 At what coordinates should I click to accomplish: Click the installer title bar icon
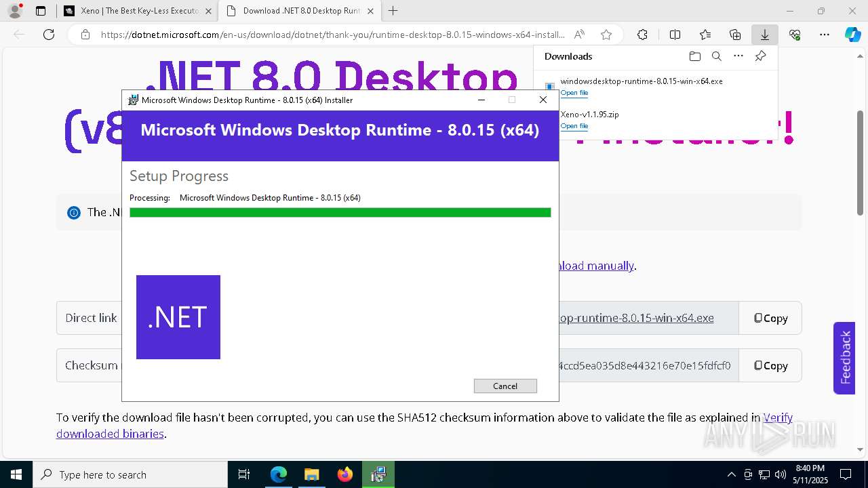(134, 100)
